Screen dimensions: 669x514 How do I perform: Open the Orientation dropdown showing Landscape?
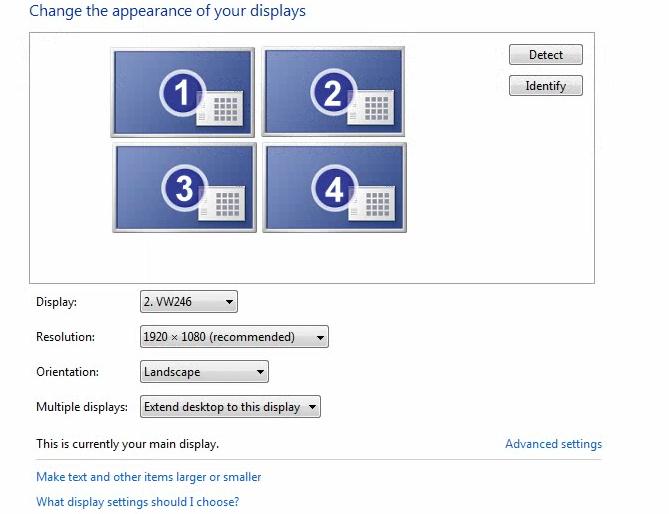point(205,372)
